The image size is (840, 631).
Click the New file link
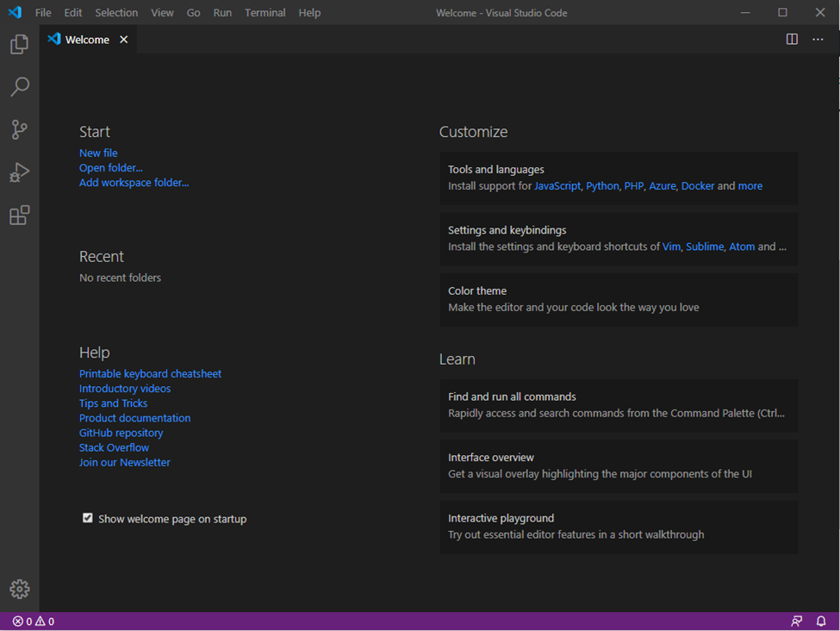tap(98, 153)
